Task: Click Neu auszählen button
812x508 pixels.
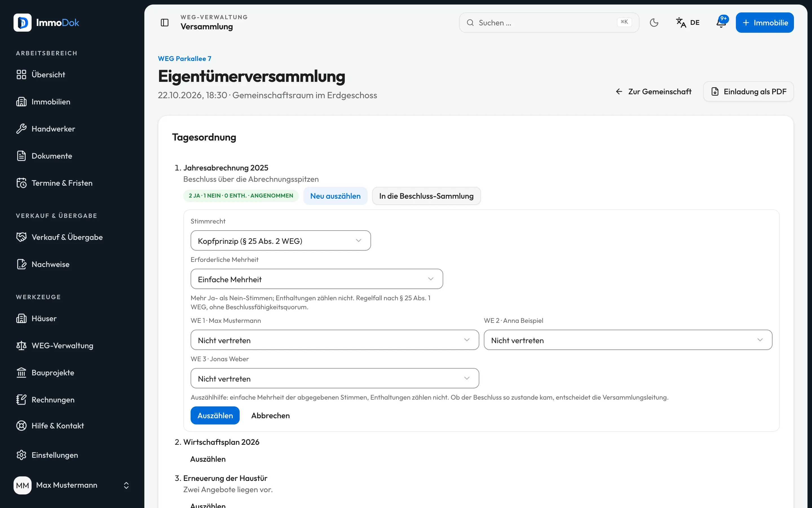Action: point(335,196)
